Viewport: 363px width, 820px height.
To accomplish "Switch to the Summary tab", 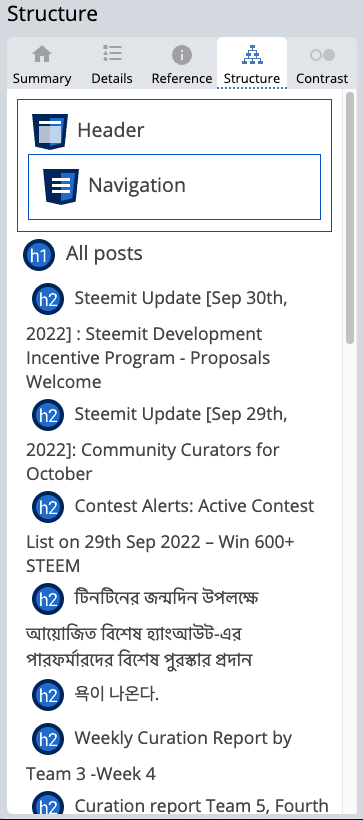I will [42, 63].
